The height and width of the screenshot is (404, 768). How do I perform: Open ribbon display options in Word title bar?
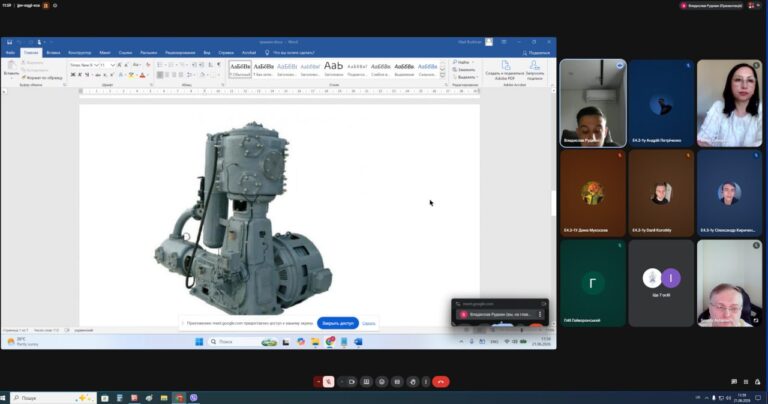[x=504, y=42]
